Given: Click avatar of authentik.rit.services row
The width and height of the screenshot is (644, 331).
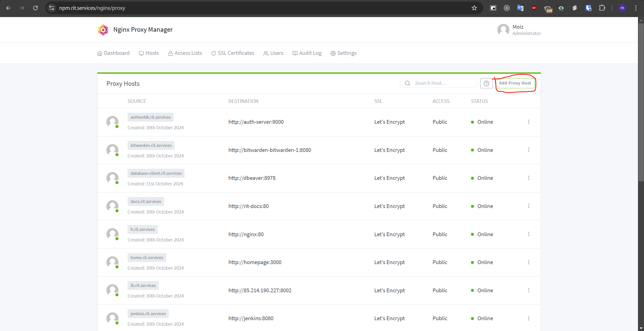Looking at the screenshot, I should pos(112,122).
